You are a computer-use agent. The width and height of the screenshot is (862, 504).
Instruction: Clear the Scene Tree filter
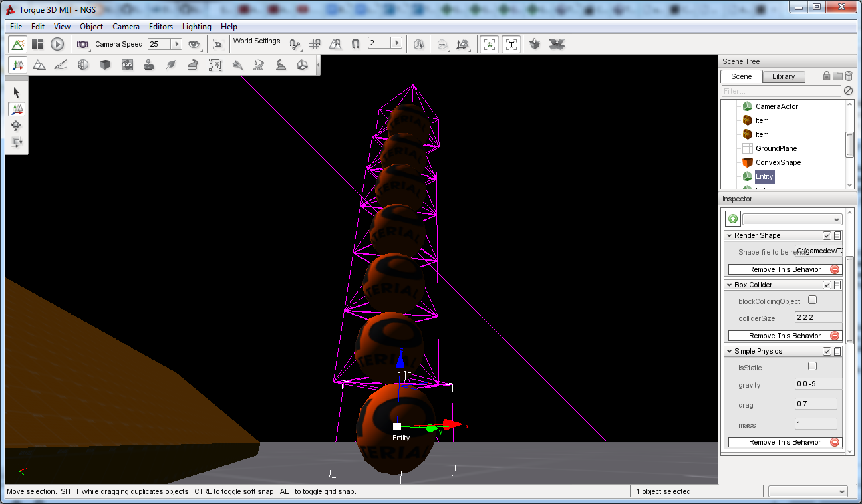coord(848,91)
